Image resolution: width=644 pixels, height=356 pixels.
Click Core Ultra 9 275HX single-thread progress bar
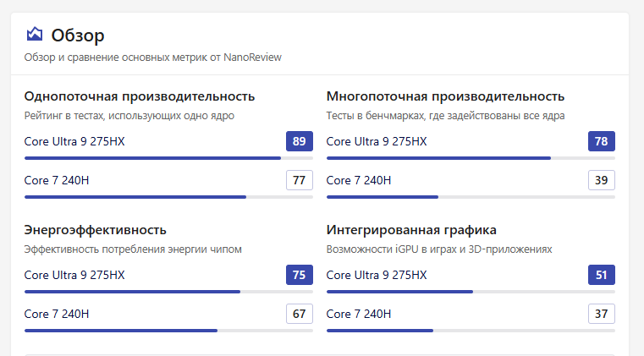point(168,158)
